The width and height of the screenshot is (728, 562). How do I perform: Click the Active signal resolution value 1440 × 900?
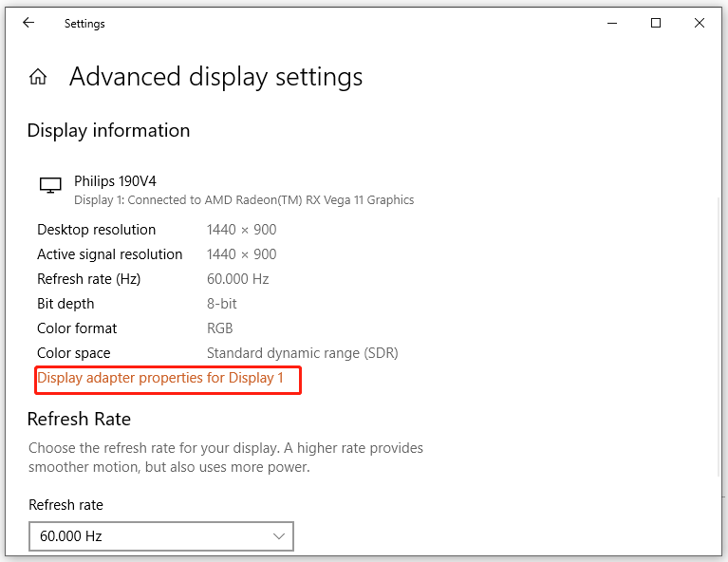[x=241, y=254]
